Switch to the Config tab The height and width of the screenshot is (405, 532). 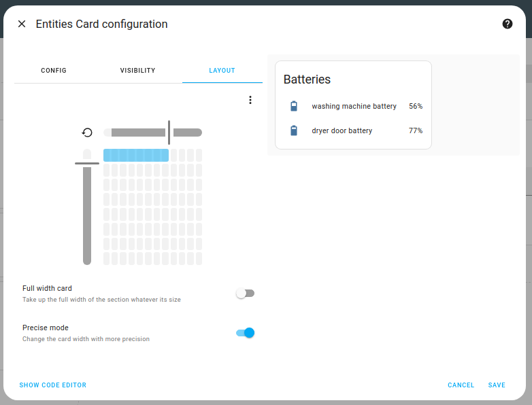pos(54,71)
